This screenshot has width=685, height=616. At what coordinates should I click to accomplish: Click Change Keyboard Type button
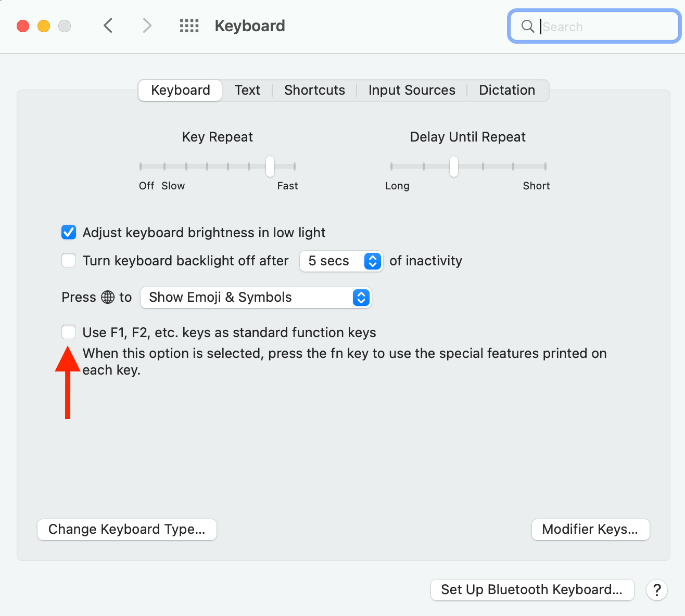point(126,529)
